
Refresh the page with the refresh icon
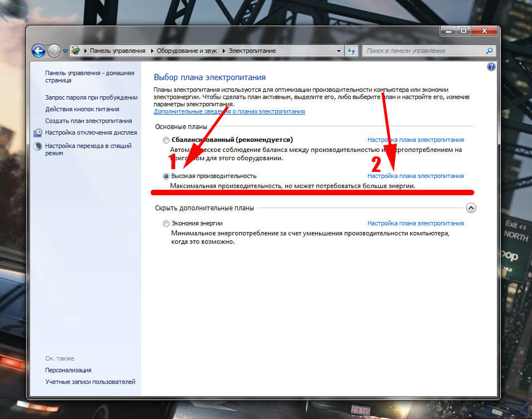(351, 51)
